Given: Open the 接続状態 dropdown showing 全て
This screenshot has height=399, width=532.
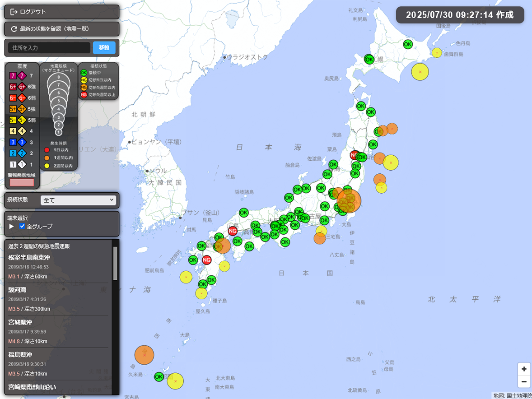Looking at the screenshot, I should click(78, 200).
